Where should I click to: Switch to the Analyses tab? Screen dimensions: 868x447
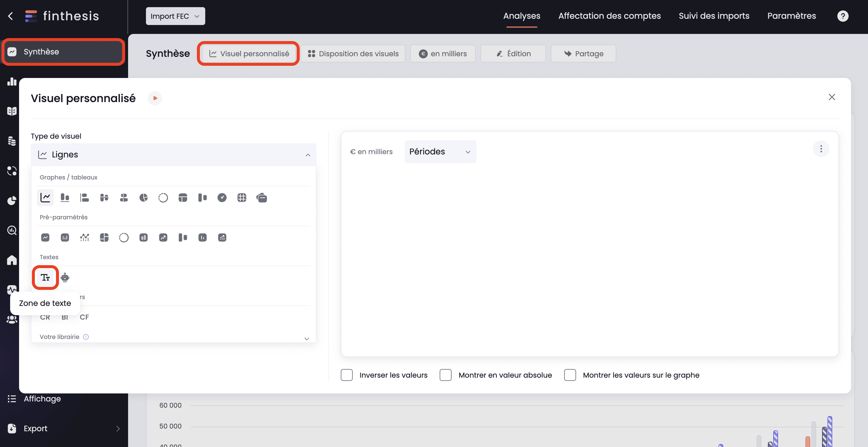click(522, 16)
